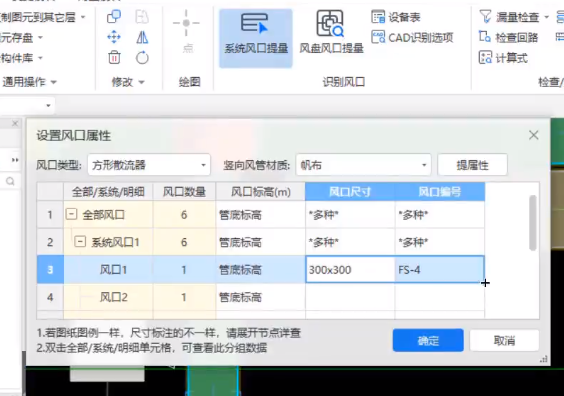Click the greyed icon beside the copy tool
The width and height of the screenshot is (564, 396).
142,17
